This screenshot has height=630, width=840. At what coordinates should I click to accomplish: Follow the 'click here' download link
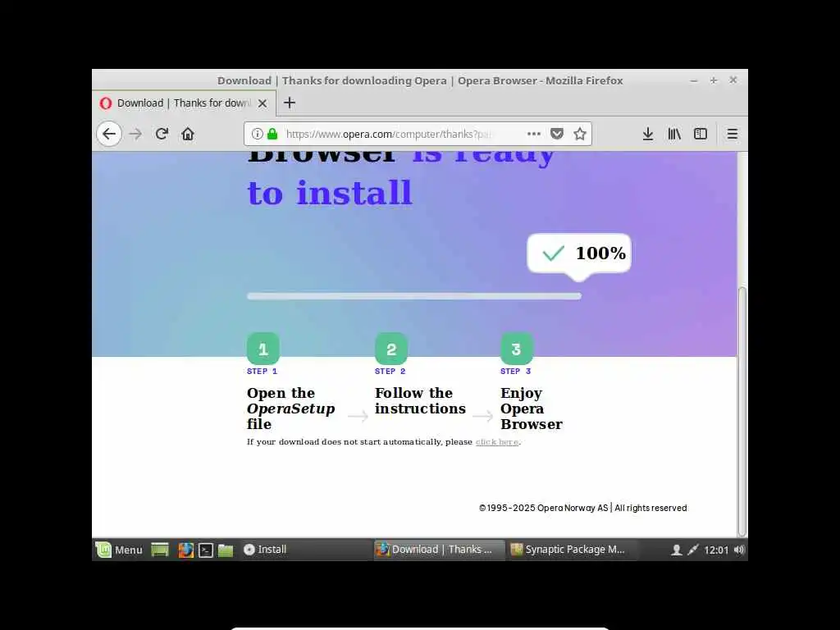tap(496, 442)
